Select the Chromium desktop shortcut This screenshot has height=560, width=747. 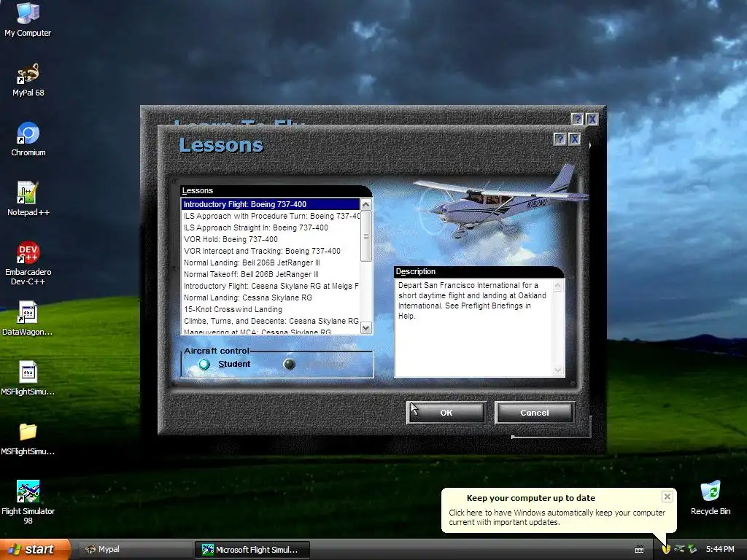28,139
